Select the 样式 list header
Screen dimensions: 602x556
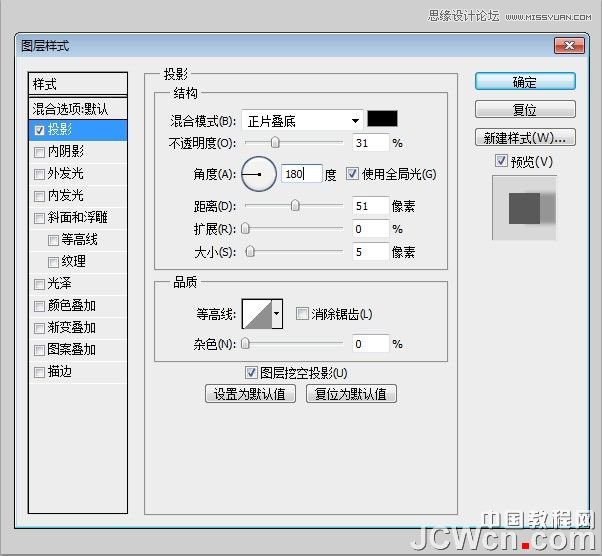click(x=78, y=84)
